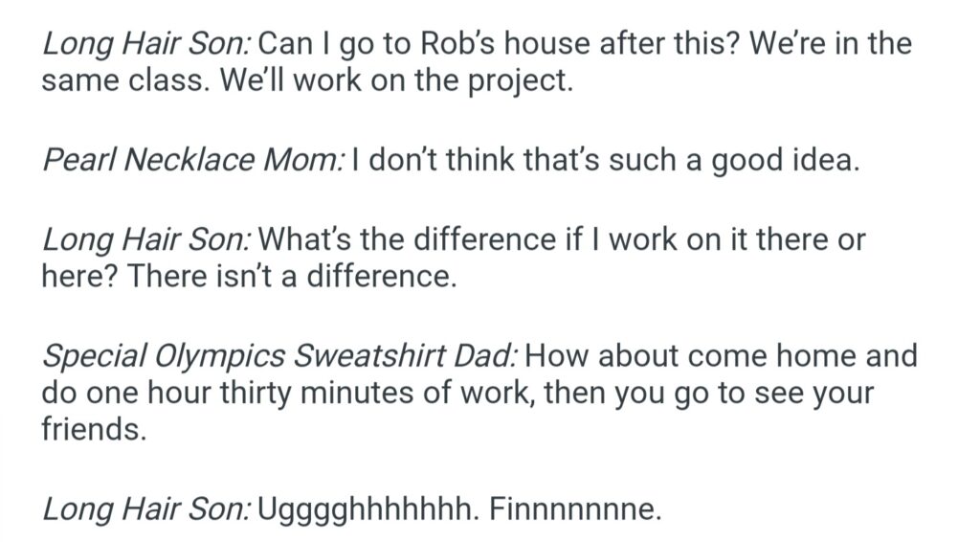Click the word "friends."
Image resolution: width=980 pixels, height=542 pixels.
pyautogui.click(x=94, y=429)
